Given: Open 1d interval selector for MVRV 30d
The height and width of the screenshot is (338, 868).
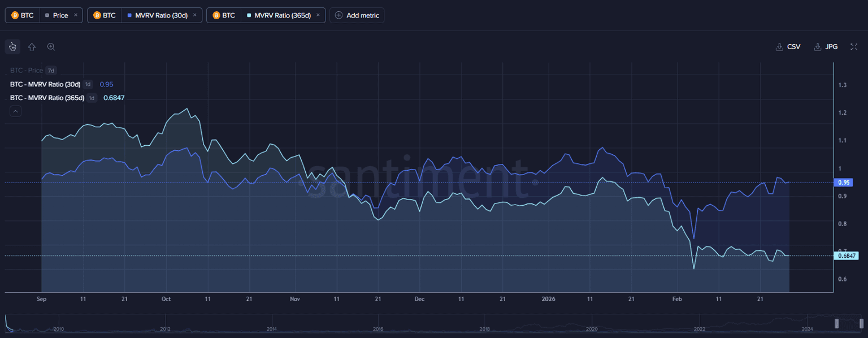Looking at the screenshot, I should (x=88, y=84).
